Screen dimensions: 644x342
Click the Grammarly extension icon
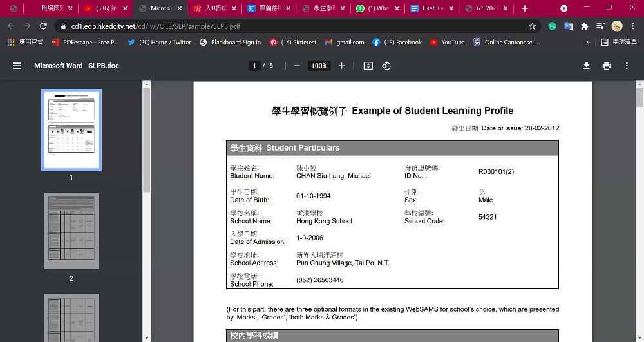[x=553, y=26]
